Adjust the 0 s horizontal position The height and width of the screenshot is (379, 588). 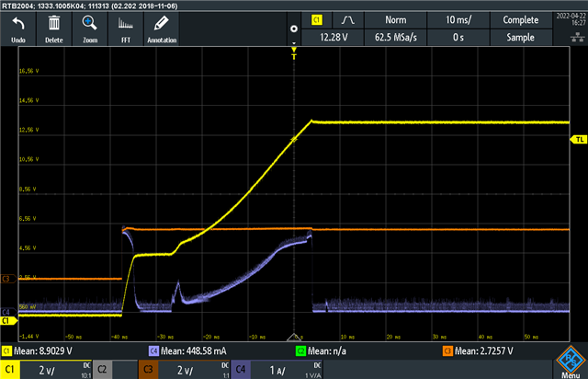(458, 37)
